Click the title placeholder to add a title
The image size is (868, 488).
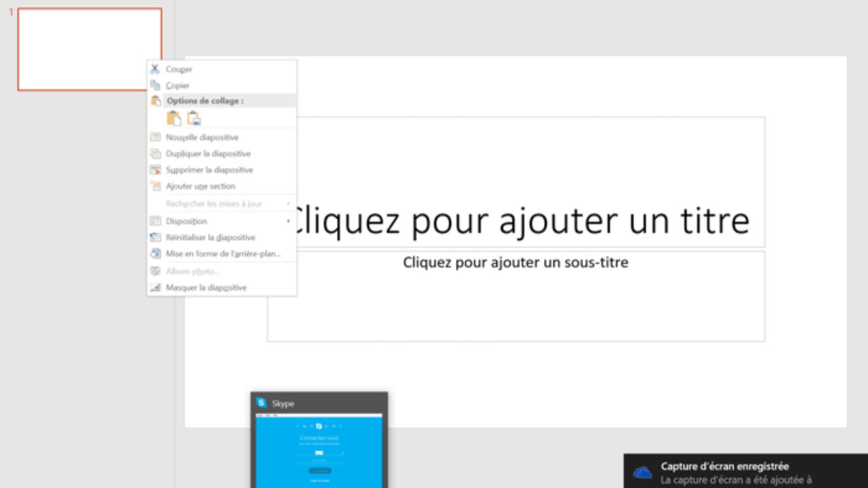[519, 220]
